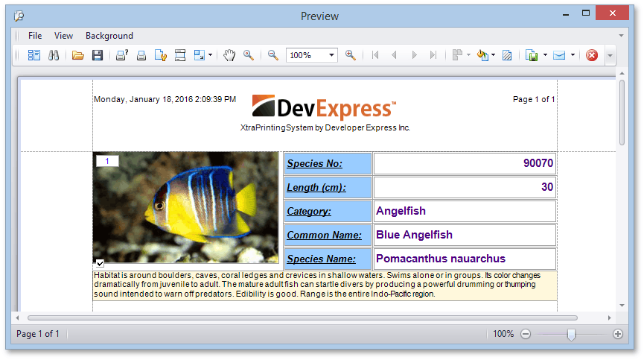
Task: Click the habitat description paragraph
Action: [325, 285]
